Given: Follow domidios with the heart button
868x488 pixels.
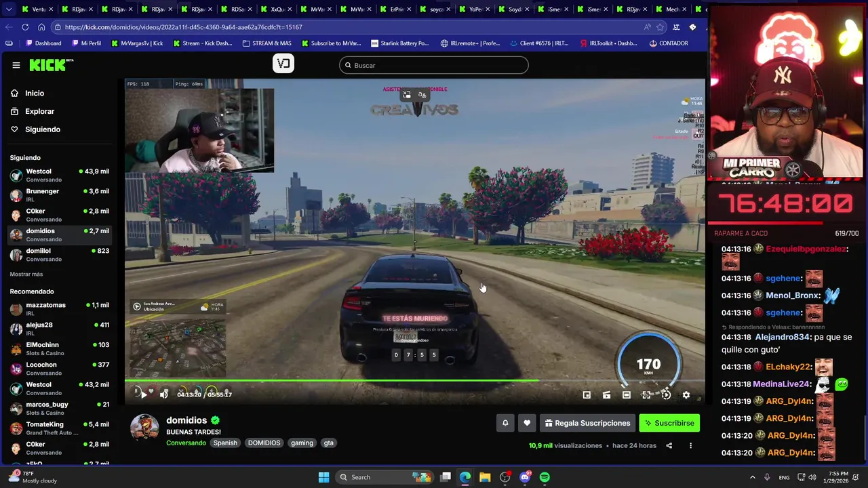Looking at the screenshot, I should click(x=527, y=423).
